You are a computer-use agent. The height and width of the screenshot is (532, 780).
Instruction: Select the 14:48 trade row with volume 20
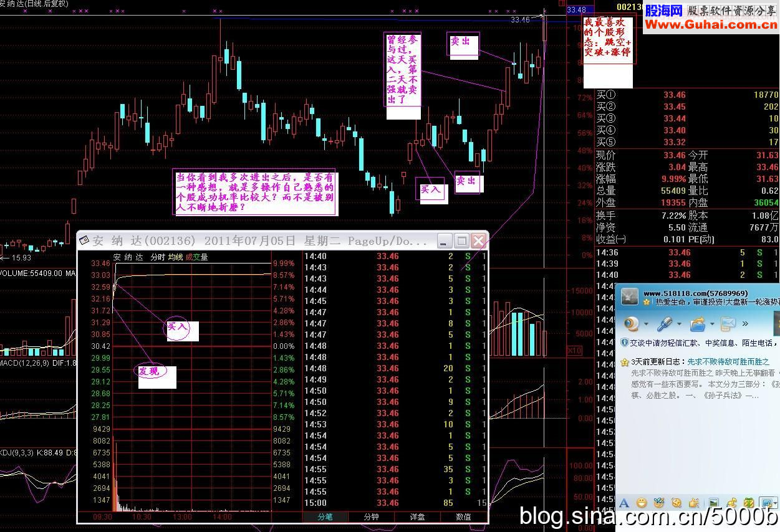[x=394, y=368]
